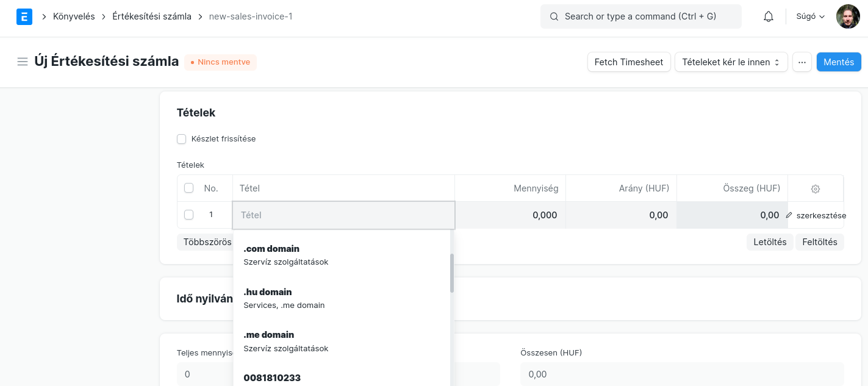Open the Súgó help dropdown
The height and width of the screenshot is (386, 868).
coord(810,16)
